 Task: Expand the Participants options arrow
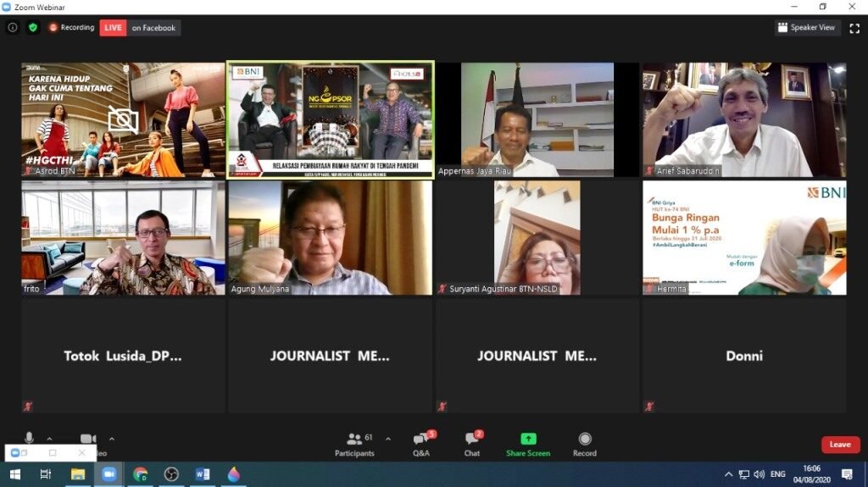pos(388,439)
